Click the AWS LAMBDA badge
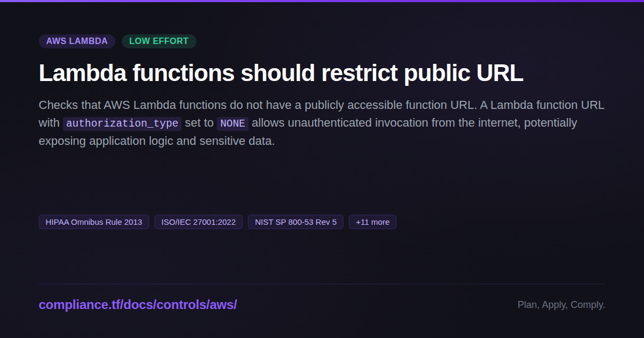 pos(77,41)
